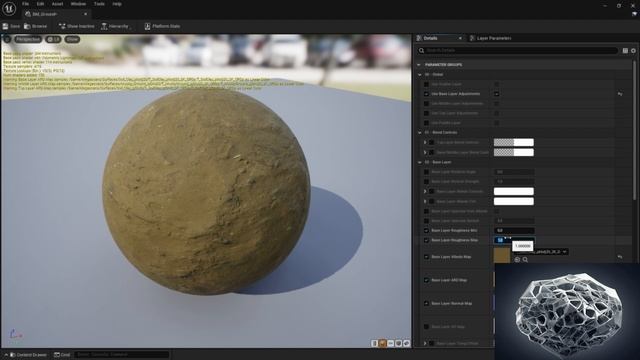The image size is (640, 360).
Task: Select plane preview shape icon
Action: 391,343
